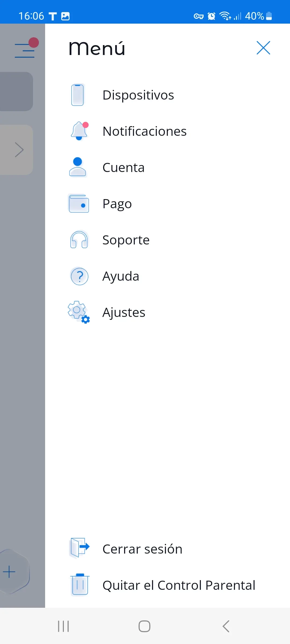Close the Menú panel
The image size is (290, 644).
263,48
